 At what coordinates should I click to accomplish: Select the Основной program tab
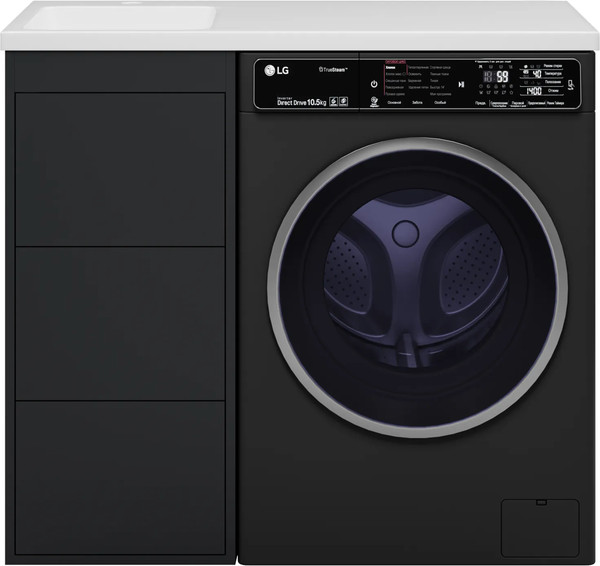394,102
